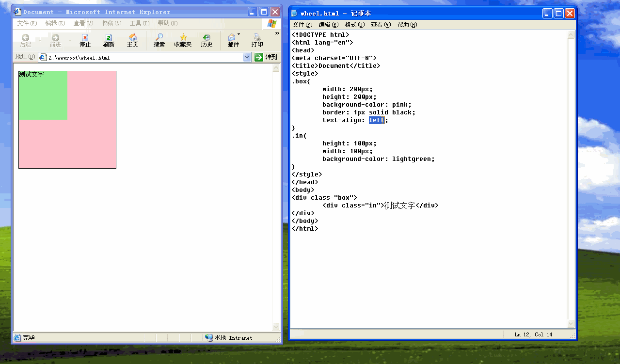Viewport: 620px width, 364px height.
Task: Click the IE page scrollbar up arrow
Action: click(276, 68)
